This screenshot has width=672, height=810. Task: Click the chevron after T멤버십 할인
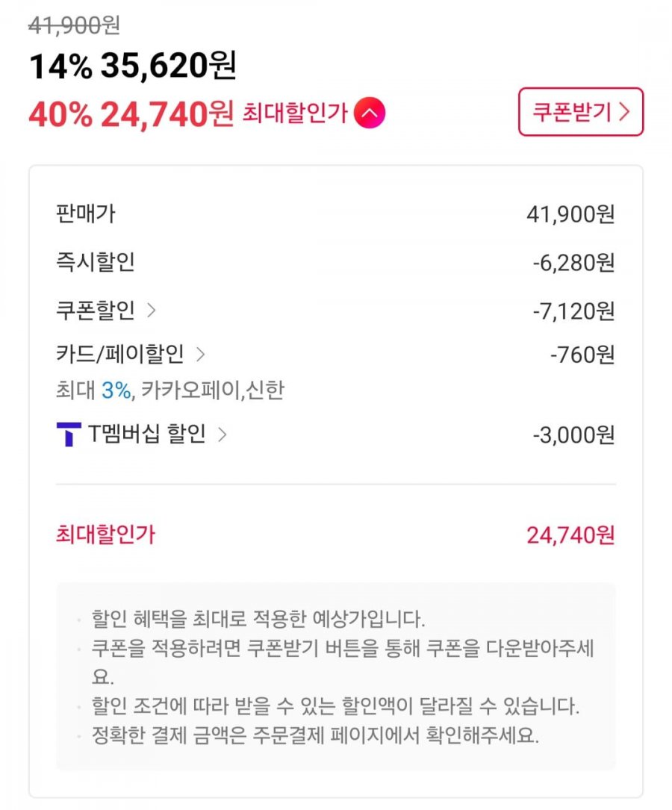221,434
